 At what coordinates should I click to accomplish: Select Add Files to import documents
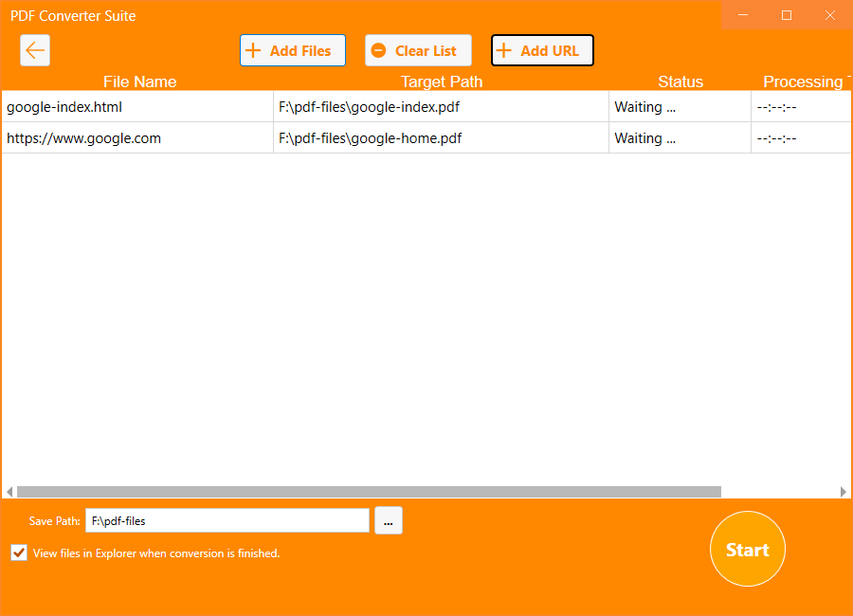click(293, 50)
